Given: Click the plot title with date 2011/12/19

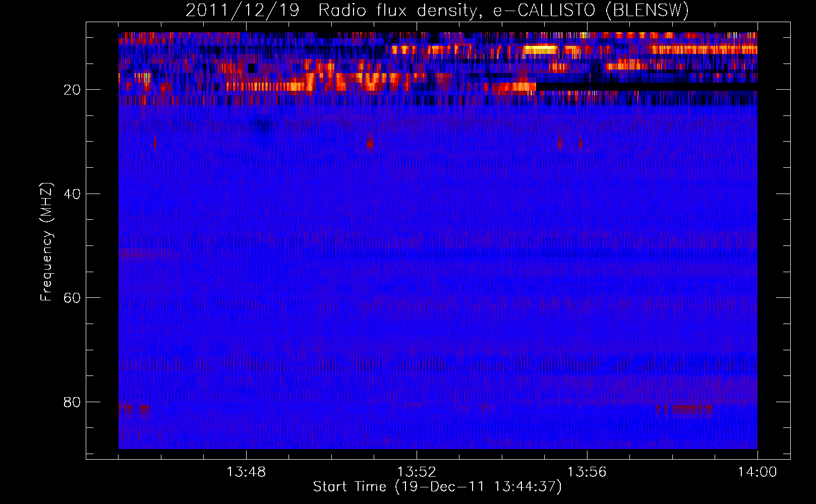Looking at the screenshot, I should (x=437, y=10).
